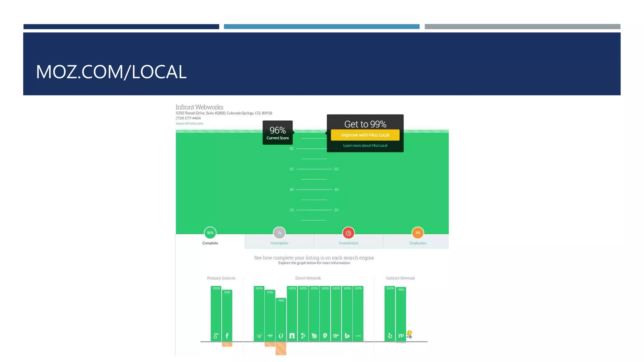Image resolution: width=644 pixels, height=362 pixels.
Task: Click the YP Yellow Pages icon
Action: click(401, 336)
